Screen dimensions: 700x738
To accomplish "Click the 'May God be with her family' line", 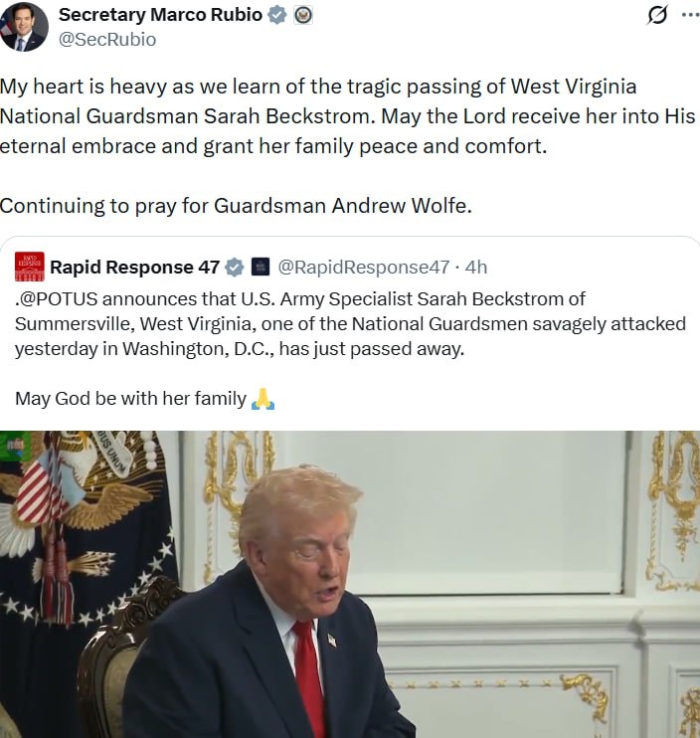I will tap(131, 399).
